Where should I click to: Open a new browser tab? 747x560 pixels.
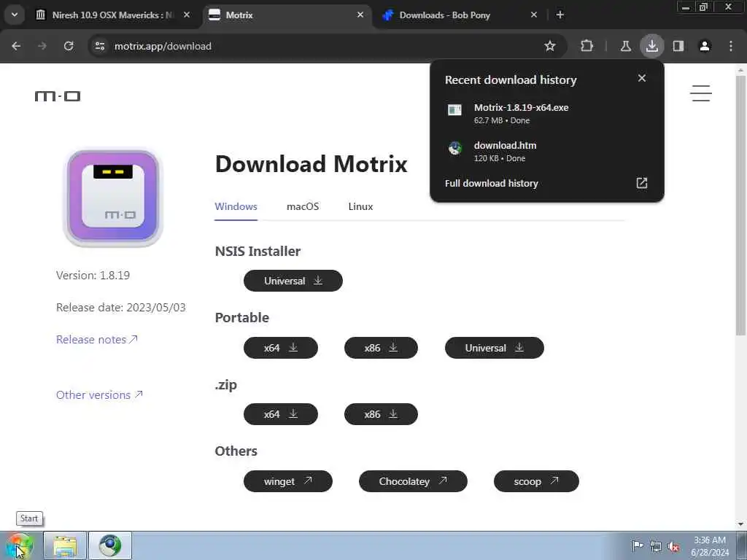[560, 15]
